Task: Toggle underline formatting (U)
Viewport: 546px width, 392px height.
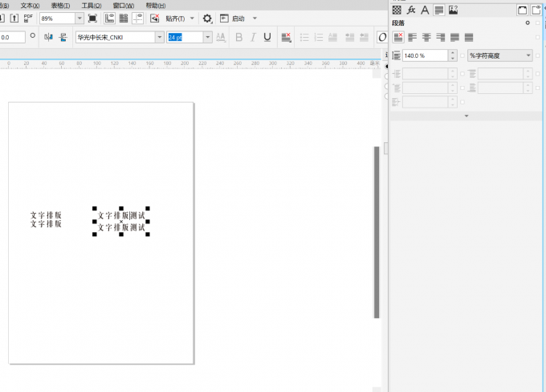Action: tap(267, 37)
